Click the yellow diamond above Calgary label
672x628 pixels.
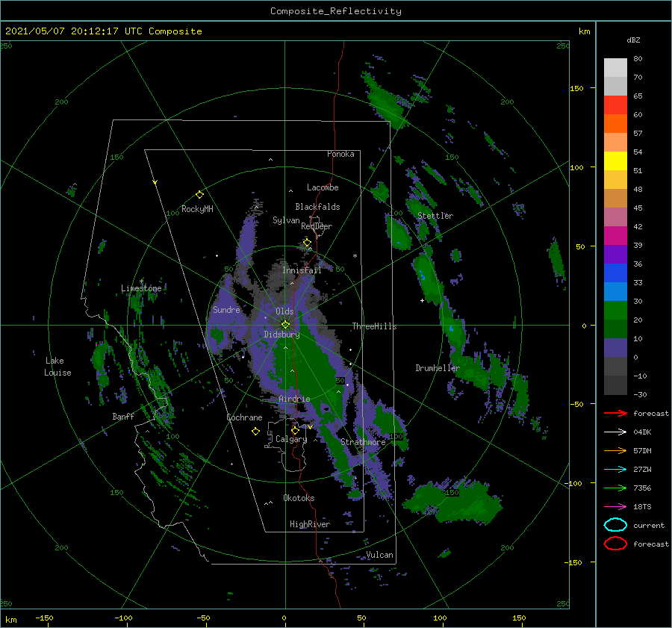295,430
